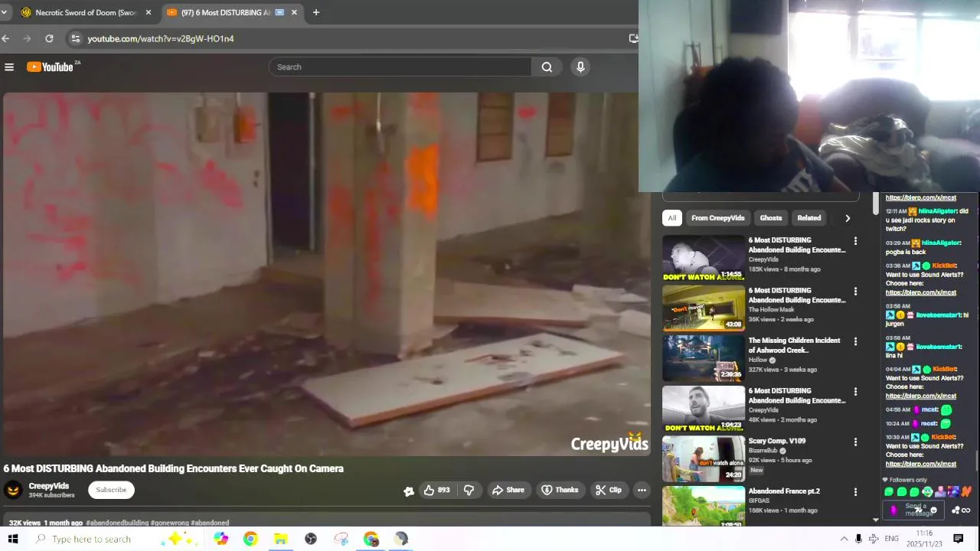Open tab search dropdown arrow

[x=4, y=12]
